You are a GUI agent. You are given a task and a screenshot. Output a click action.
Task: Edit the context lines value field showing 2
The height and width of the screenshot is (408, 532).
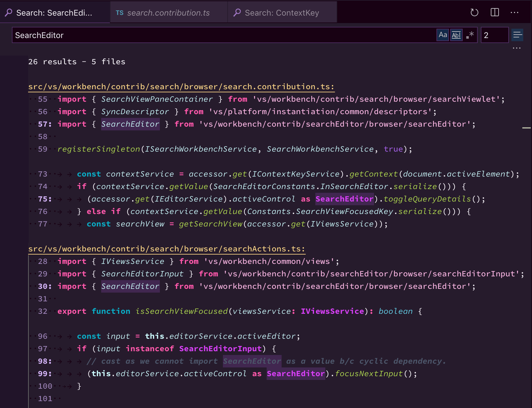(494, 35)
